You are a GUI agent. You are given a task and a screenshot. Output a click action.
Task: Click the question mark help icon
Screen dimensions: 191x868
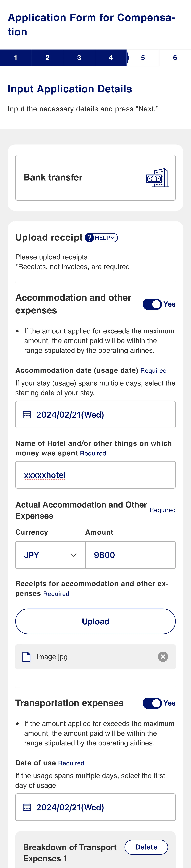click(x=89, y=238)
